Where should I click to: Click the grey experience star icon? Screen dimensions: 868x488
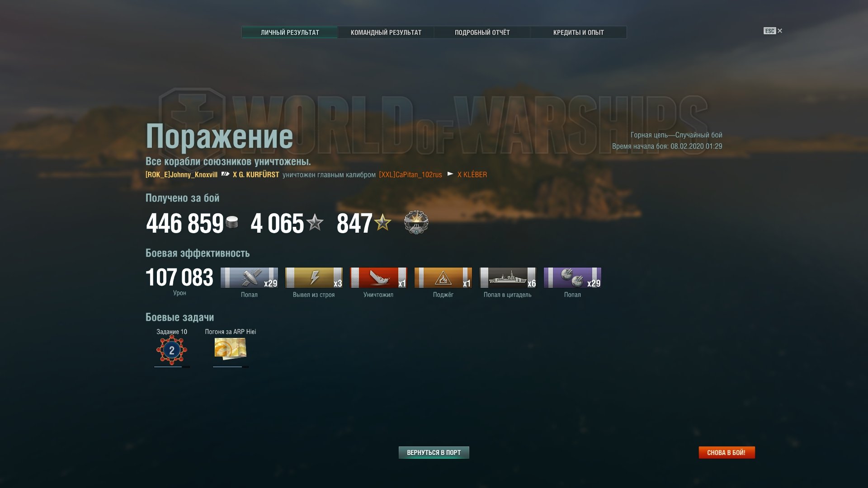[x=315, y=222]
